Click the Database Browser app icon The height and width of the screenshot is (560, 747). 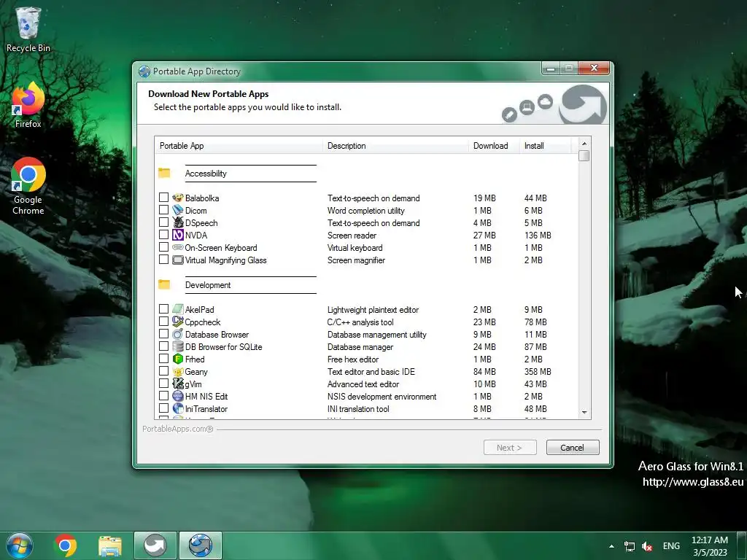coord(178,334)
